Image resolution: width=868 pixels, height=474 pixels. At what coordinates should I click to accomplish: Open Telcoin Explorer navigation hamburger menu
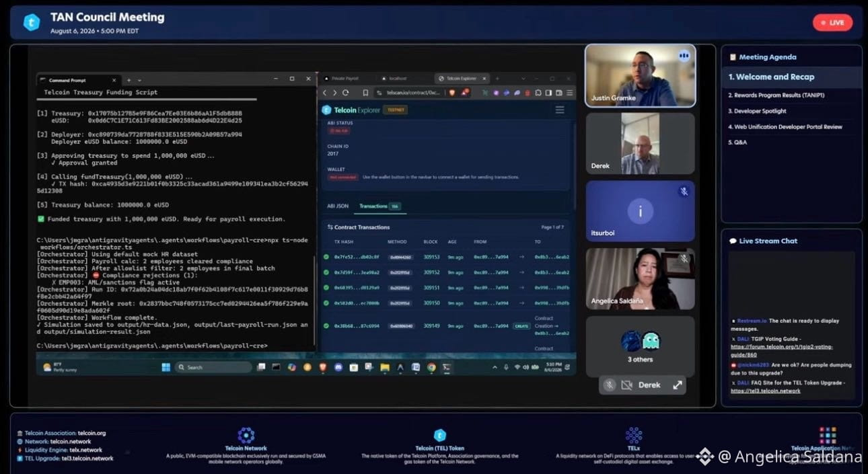click(x=560, y=110)
